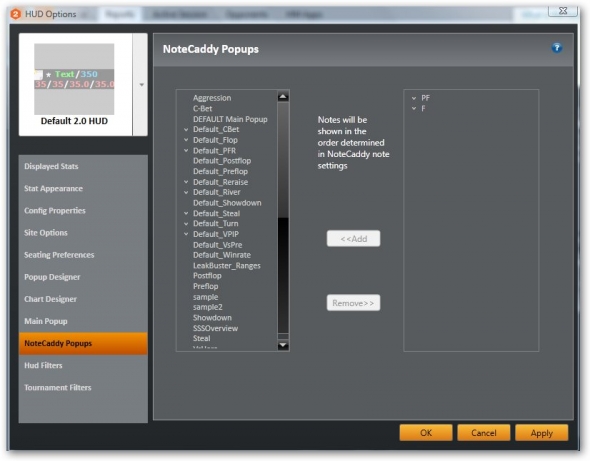Expand the Default_River chevron
The image size is (590, 461).
coord(186,192)
